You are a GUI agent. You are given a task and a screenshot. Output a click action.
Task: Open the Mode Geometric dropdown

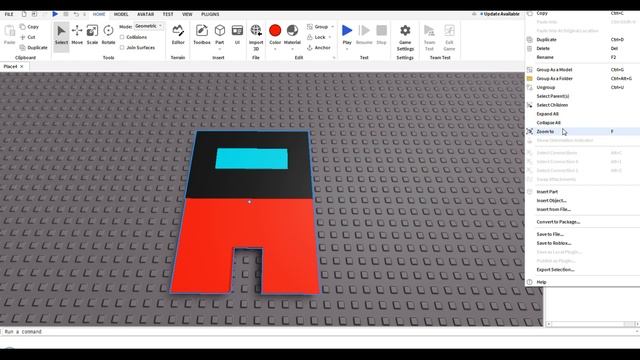[x=149, y=26]
